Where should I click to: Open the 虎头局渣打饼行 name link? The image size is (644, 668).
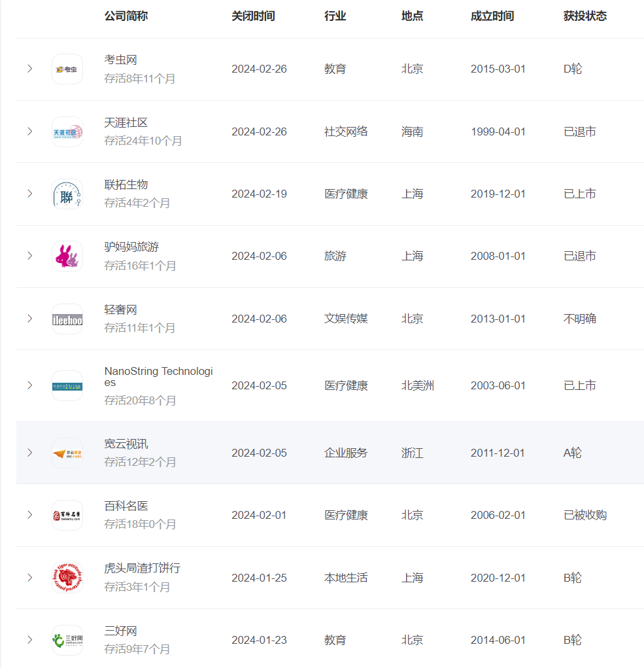click(142, 568)
